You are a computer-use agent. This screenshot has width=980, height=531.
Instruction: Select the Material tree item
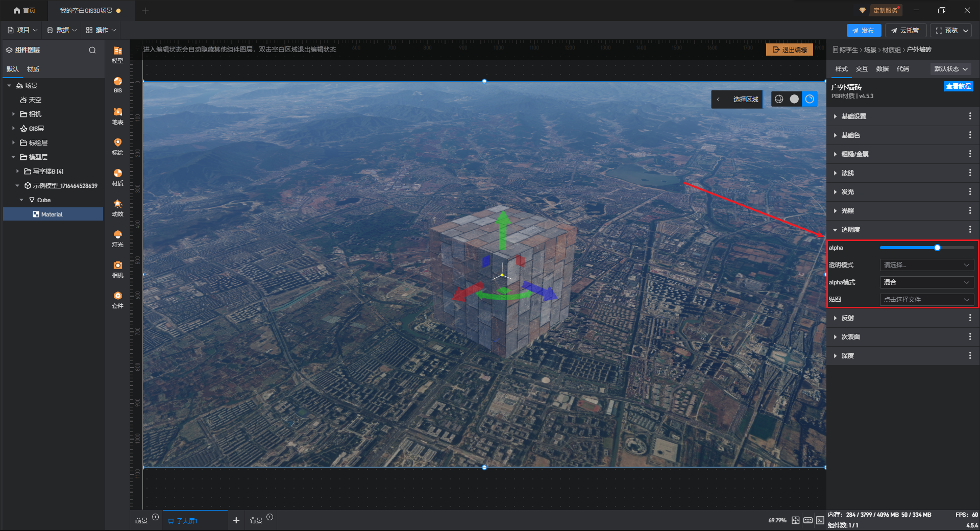coord(53,214)
